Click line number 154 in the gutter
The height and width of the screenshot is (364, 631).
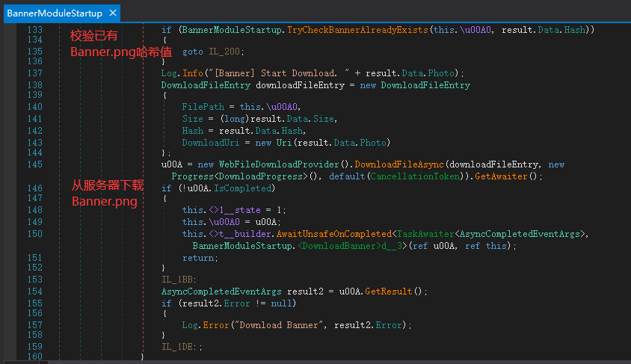pyautogui.click(x=34, y=291)
